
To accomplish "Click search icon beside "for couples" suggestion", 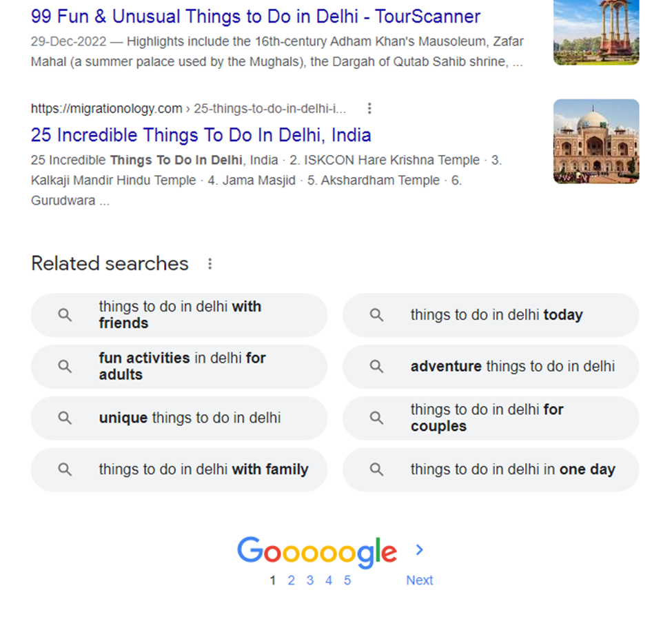I will point(376,418).
